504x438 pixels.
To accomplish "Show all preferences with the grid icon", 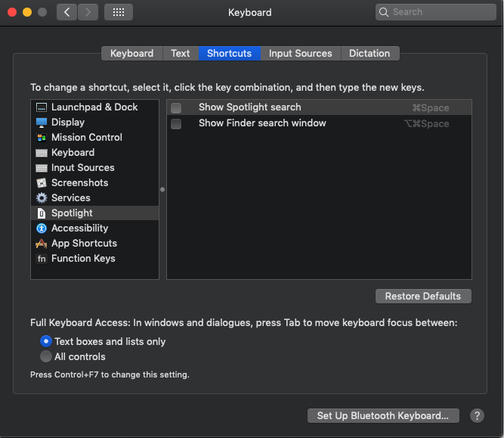I will [119, 12].
